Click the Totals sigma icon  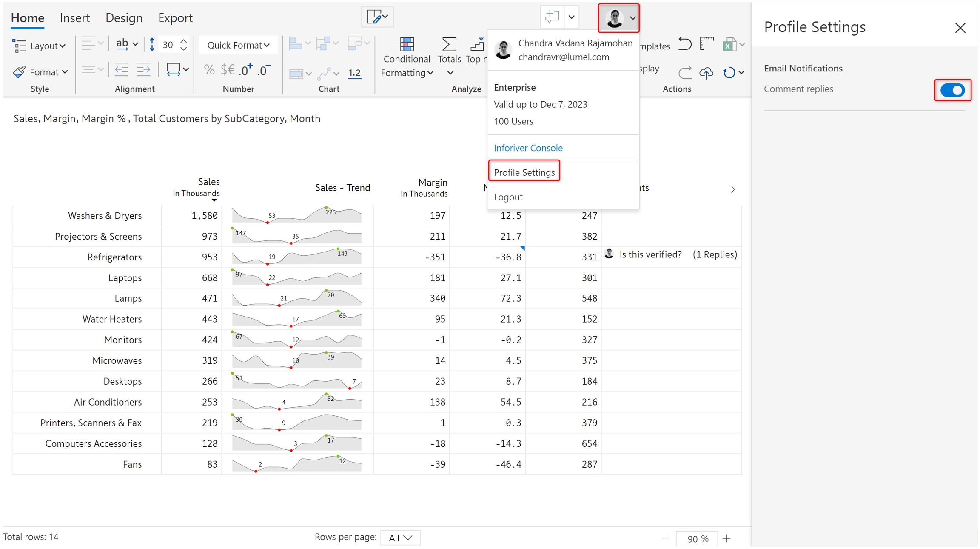pos(449,44)
